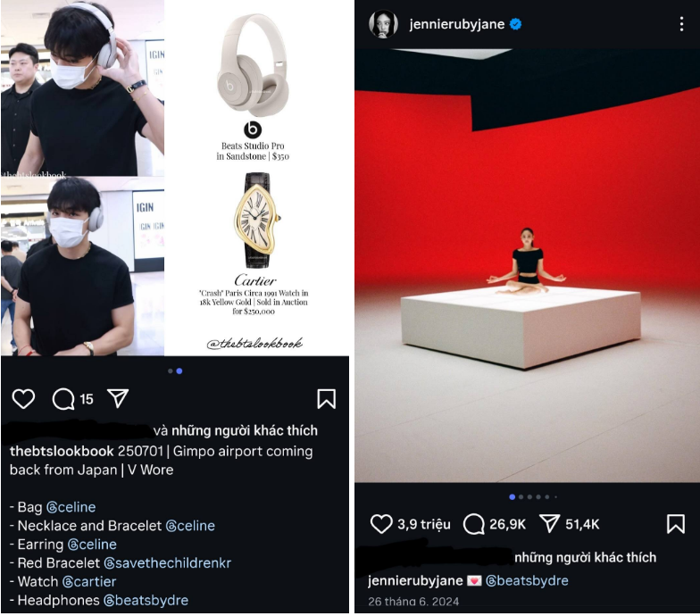Share jennierubyjane post via paper plane
700x616 pixels.
[550, 523]
